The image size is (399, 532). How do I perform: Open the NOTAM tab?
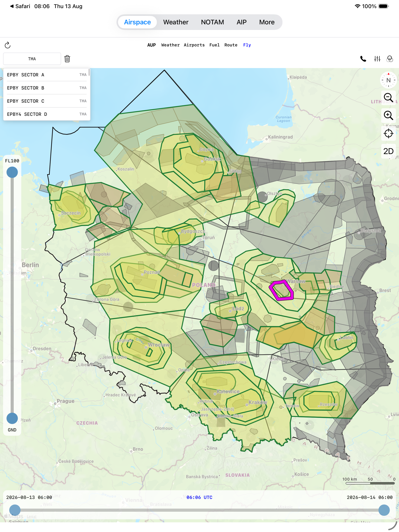pyautogui.click(x=212, y=22)
